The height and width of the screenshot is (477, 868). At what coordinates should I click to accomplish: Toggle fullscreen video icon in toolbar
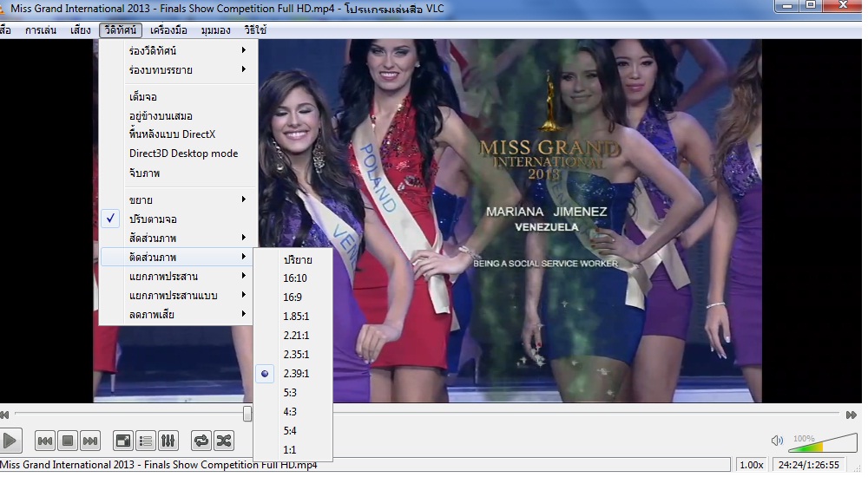click(123, 441)
